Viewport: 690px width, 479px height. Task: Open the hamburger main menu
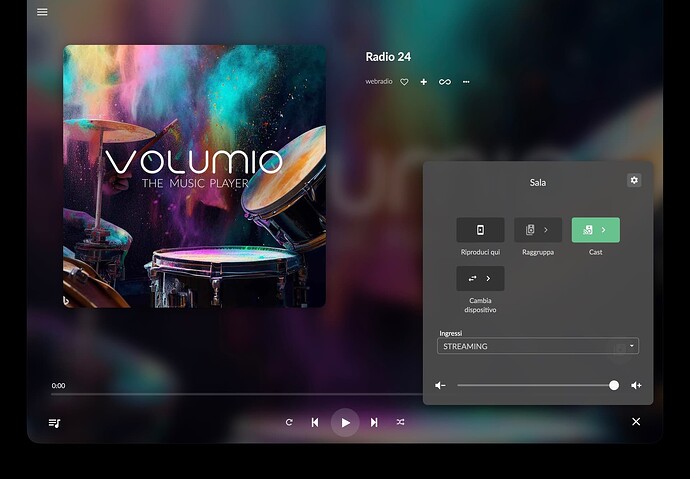click(42, 12)
